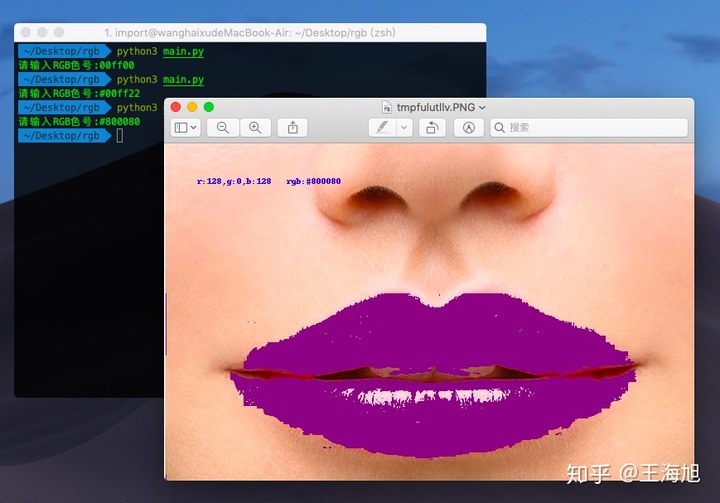
Task: Click the PNG document icon in title bar
Action: point(387,107)
